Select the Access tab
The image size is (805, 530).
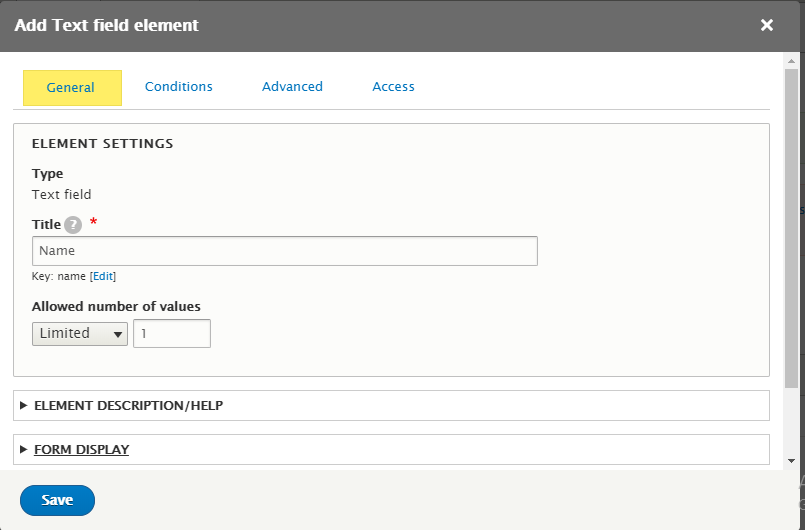tap(393, 87)
